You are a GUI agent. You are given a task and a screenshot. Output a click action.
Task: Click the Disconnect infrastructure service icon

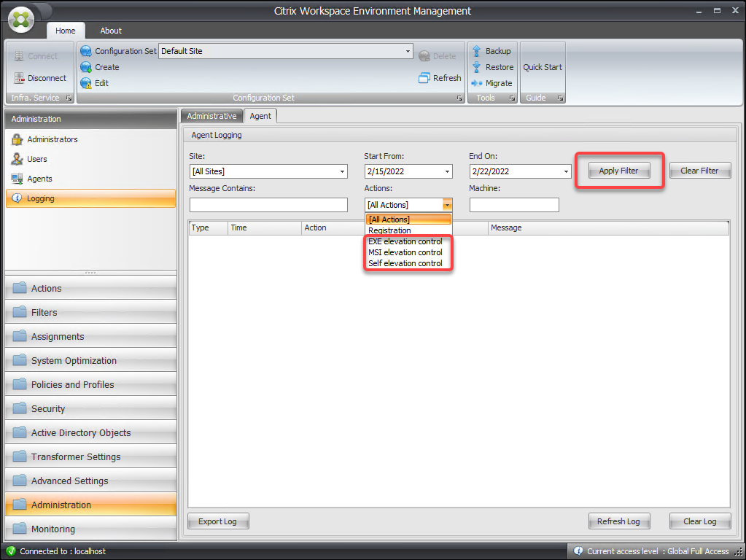(18, 78)
